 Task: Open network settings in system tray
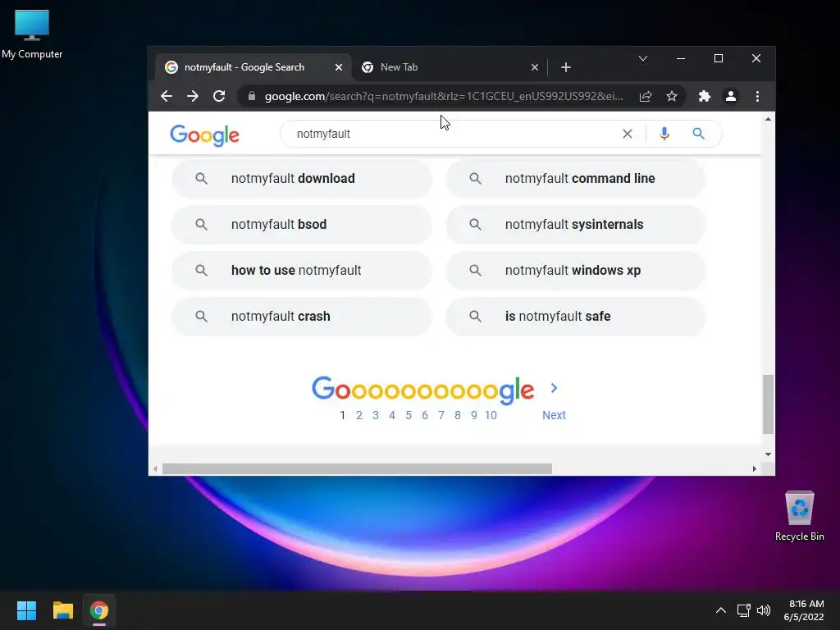(743, 610)
